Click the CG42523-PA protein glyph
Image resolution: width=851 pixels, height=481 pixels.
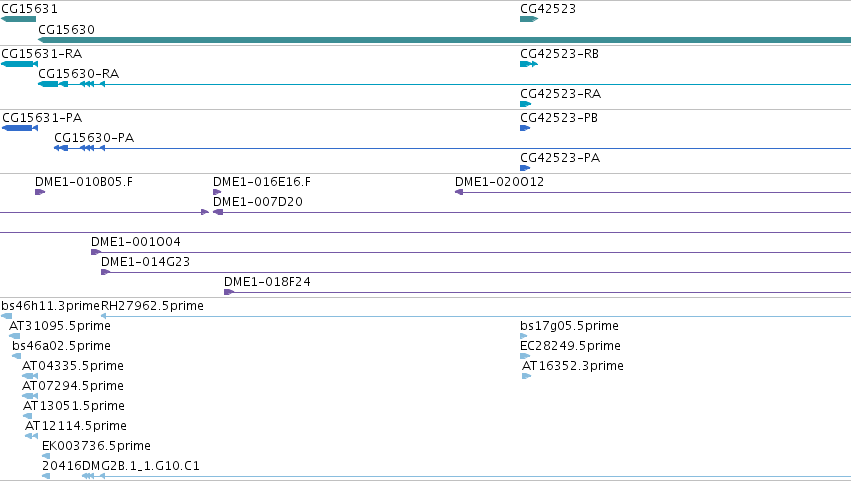click(x=525, y=168)
